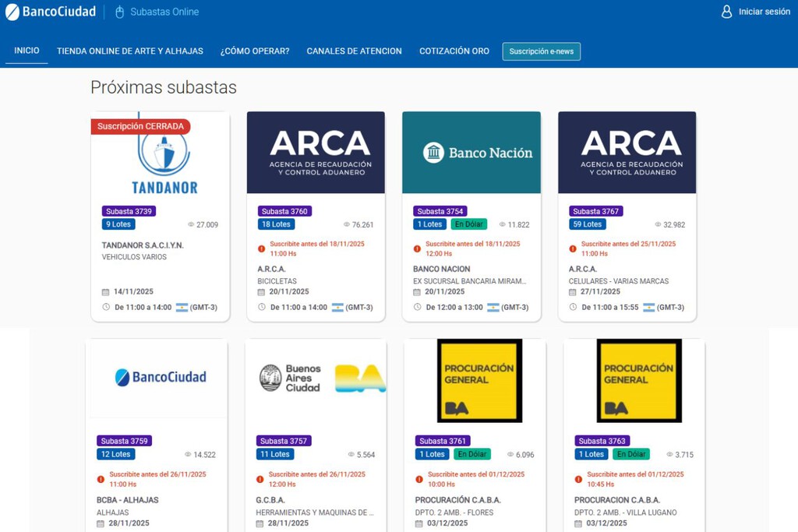The height and width of the screenshot is (532, 798).
Task: Go to the ¿Cómo operar? section
Action: point(255,51)
